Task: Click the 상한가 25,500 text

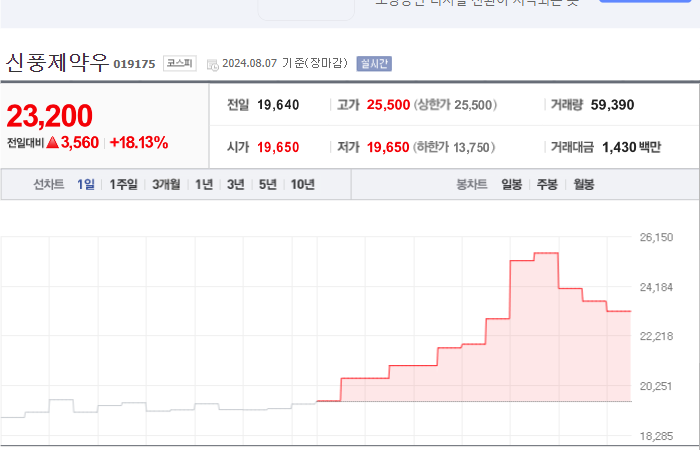Action: click(x=455, y=105)
